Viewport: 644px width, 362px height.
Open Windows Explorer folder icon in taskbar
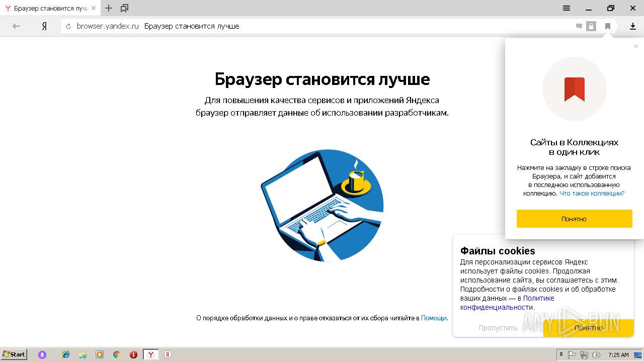(83, 354)
